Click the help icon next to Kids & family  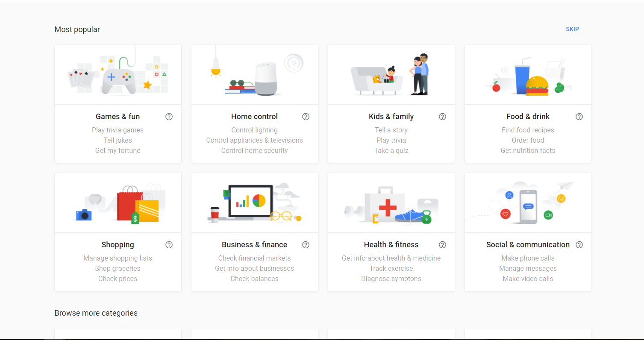[442, 116]
